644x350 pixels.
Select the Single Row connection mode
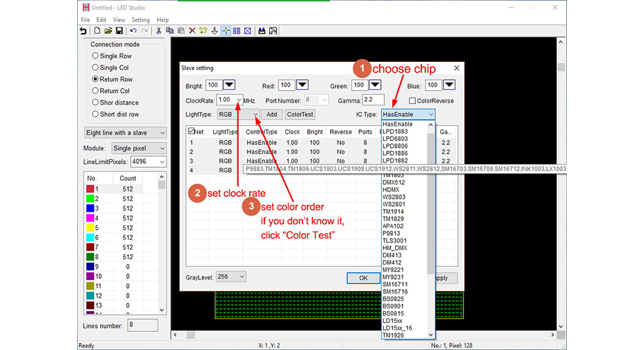[x=112, y=56]
